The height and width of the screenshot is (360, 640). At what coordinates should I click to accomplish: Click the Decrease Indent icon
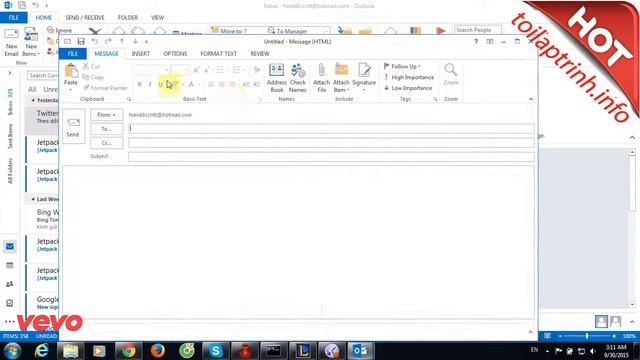pos(246,84)
